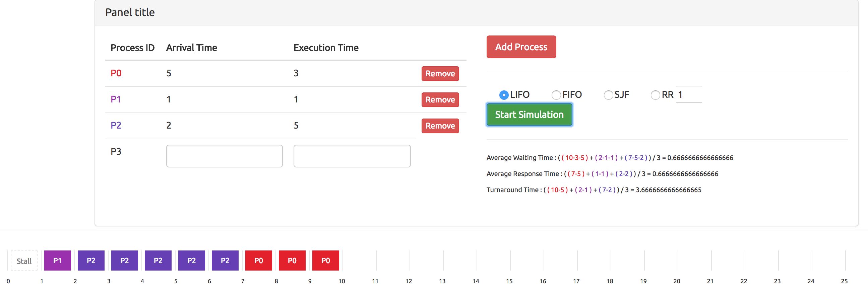Click the Process ID column header
The height and width of the screenshot is (296, 868).
click(x=132, y=48)
